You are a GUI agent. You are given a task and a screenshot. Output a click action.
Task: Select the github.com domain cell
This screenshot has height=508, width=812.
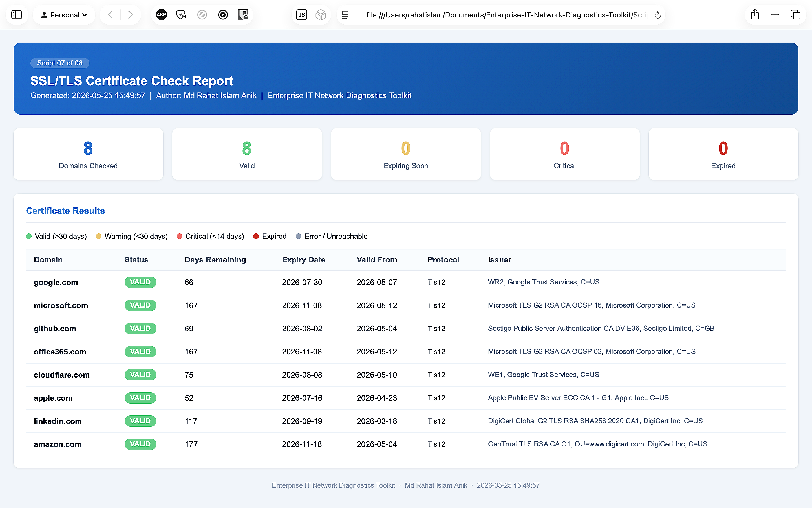point(55,329)
